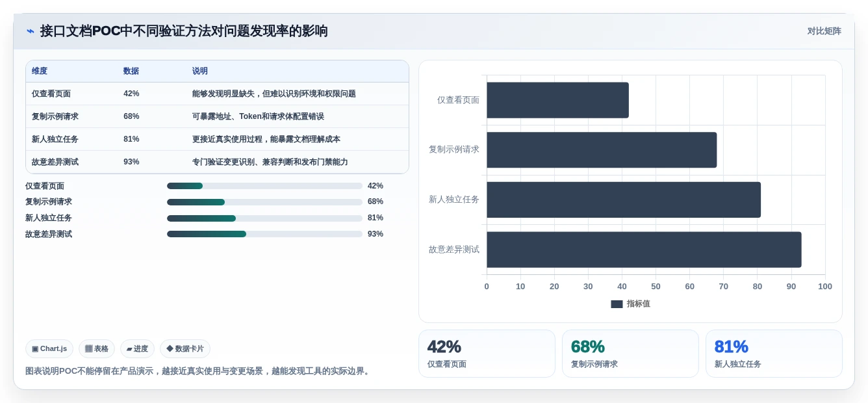Click the 数据卡片 tag chip
Viewport: 868px width, 403px height.
point(185,349)
